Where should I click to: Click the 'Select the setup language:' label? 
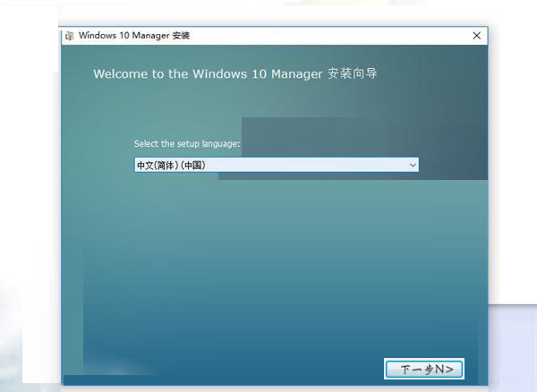(x=187, y=144)
